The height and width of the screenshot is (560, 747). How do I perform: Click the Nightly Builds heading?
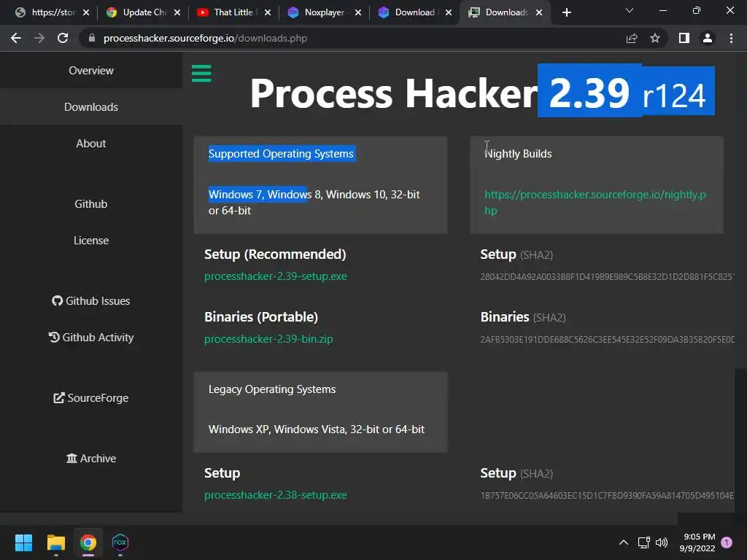(x=519, y=154)
